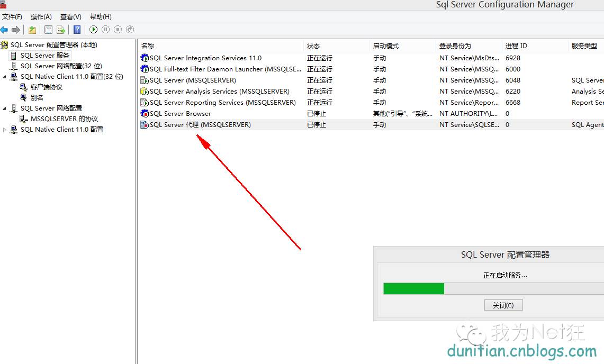
Task: Click the Analysis Services row icon
Action: click(145, 92)
